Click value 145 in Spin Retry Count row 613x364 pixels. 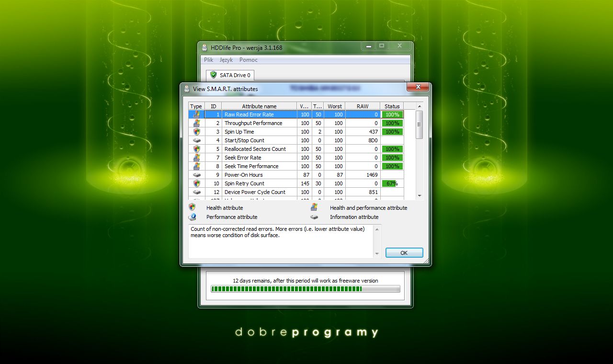pyautogui.click(x=305, y=183)
